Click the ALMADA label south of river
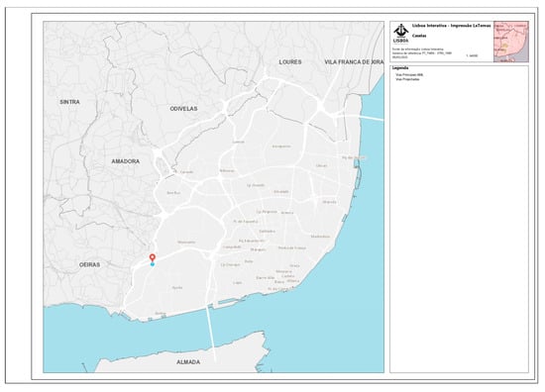The width and height of the screenshot is (545, 392). [188, 362]
